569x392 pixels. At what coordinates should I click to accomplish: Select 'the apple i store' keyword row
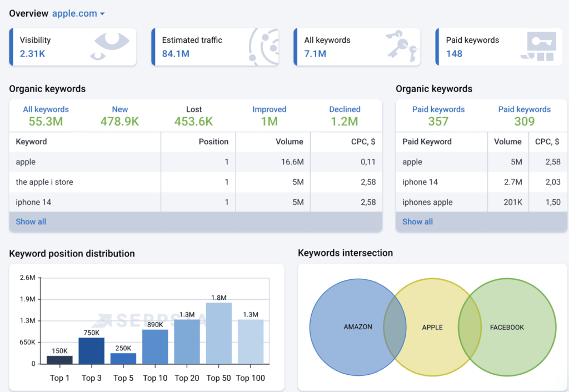point(196,182)
